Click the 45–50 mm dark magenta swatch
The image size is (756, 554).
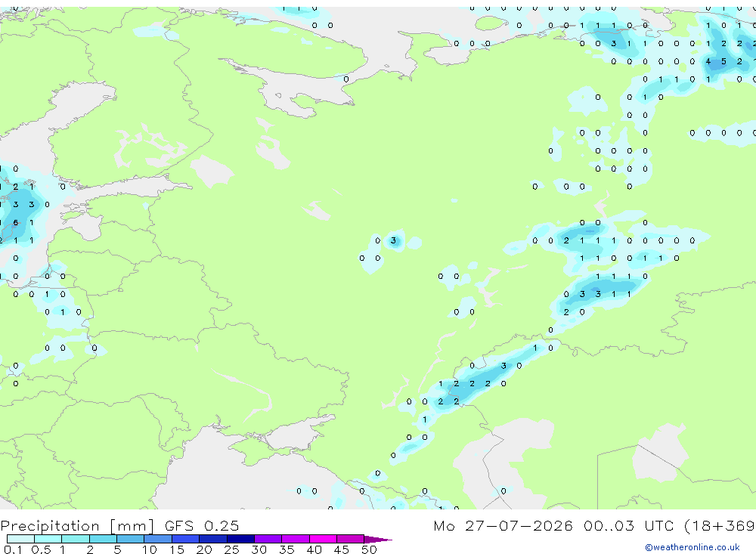pos(351,539)
